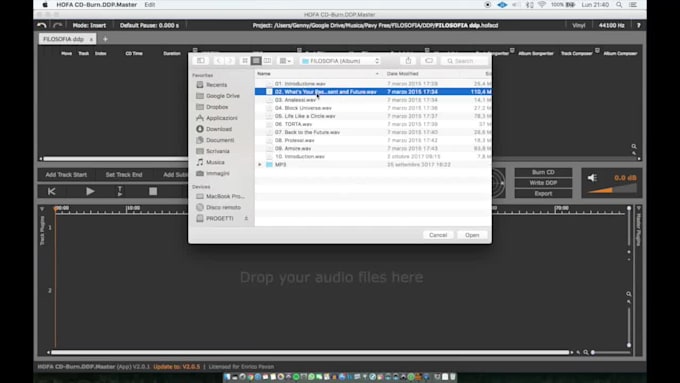Switch file dialog to list view
The image size is (680, 383).
256,61
